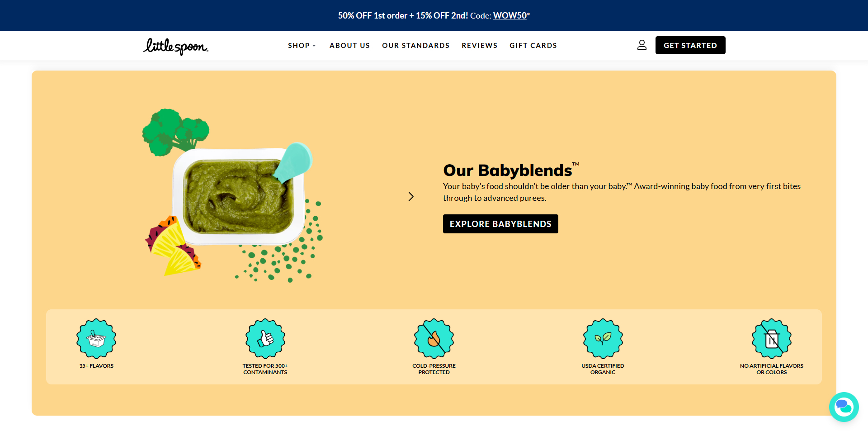Expand the Shop dropdown menu
This screenshot has height=431, width=868.
pyautogui.click(x=302, y=46)
